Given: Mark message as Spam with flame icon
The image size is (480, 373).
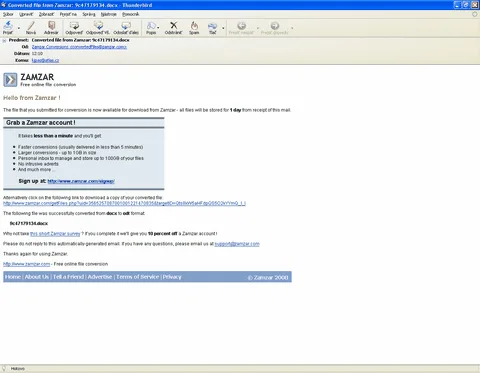Looking at the screenshot, I should click(194, 25).
